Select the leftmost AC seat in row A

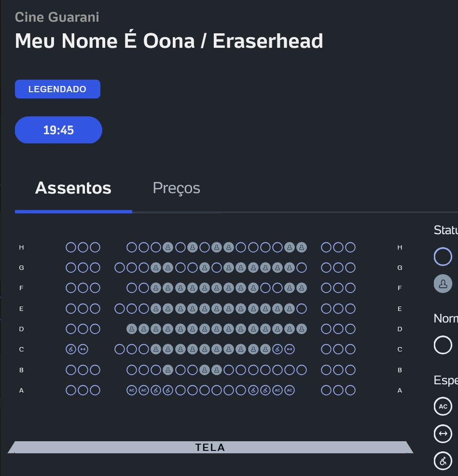131,390
